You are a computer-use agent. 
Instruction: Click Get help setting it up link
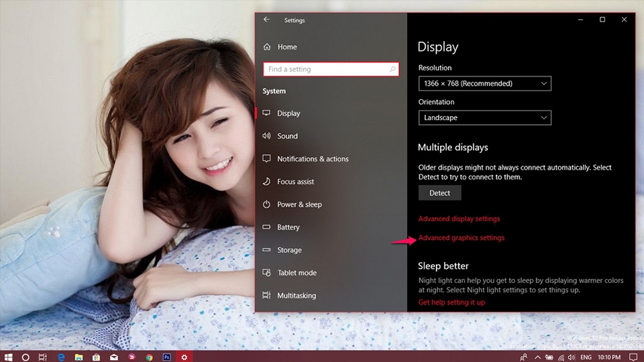451,302
